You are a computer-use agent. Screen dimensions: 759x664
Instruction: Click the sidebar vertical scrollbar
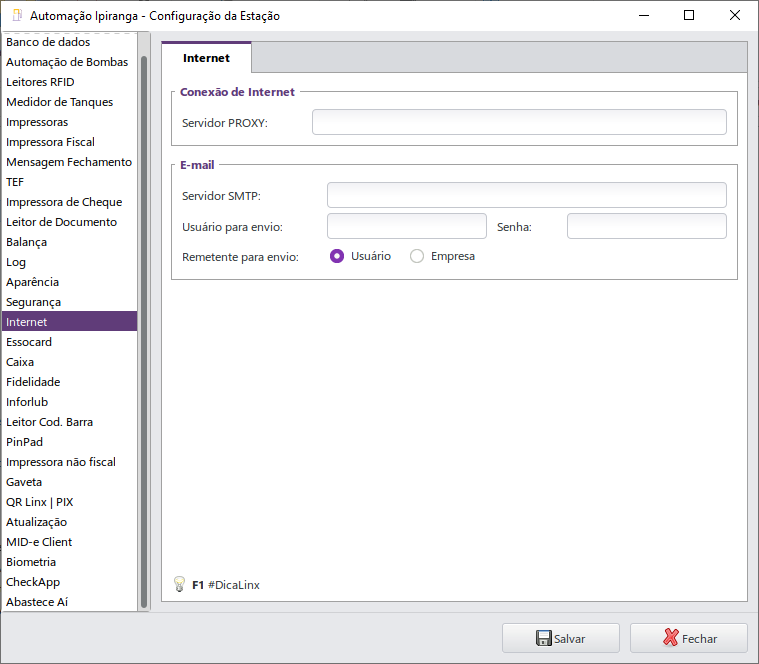pyautogui.click(x=144, y=332)
